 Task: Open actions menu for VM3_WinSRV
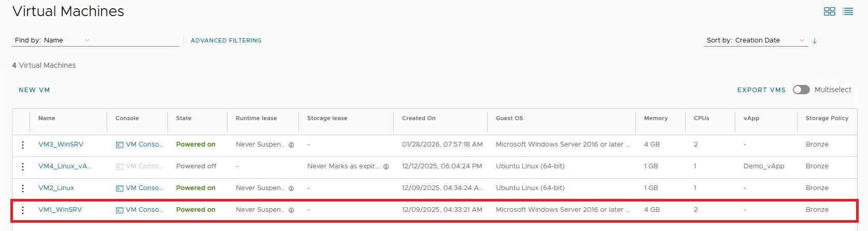(x=22, y=145)
